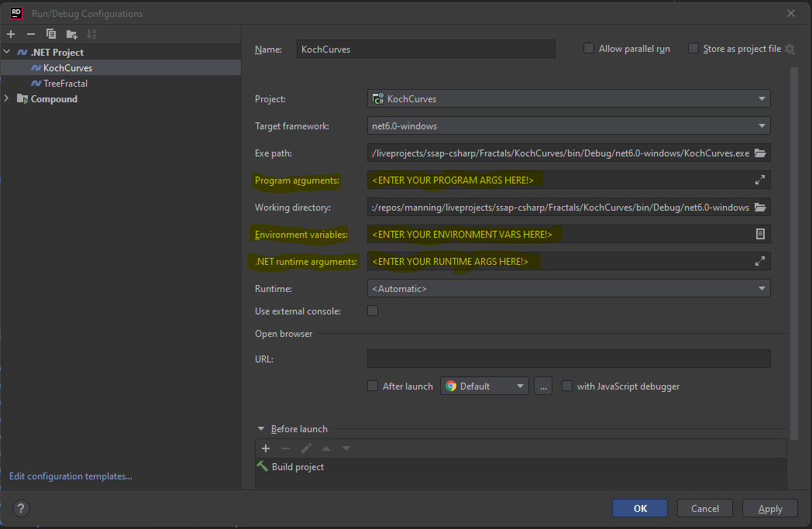The image size is (812, 529).
Task: Check Store as project file
Action: tap(693, 48)
